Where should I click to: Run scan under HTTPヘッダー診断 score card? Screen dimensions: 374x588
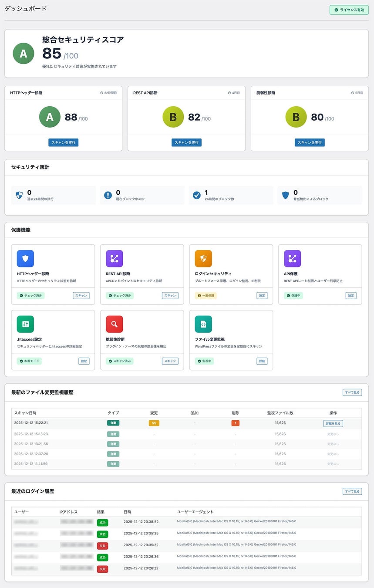click(x=64, y=142)
